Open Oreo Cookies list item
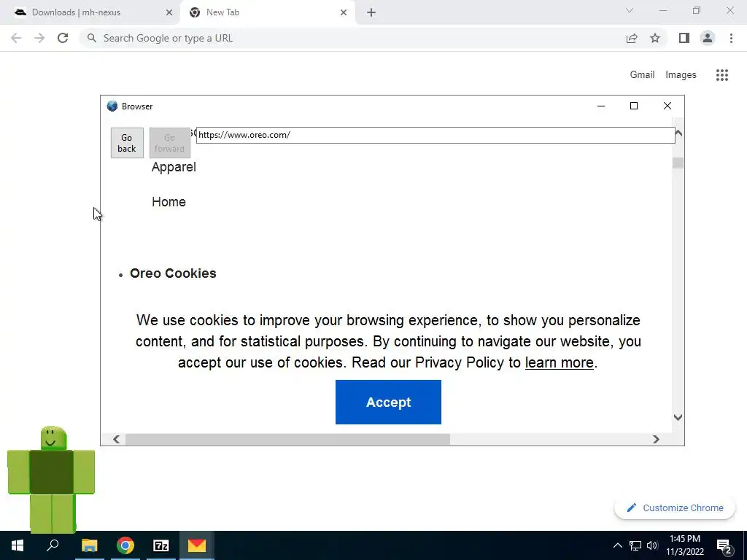This screenshot has height=560, width=747. click(173, 273)
